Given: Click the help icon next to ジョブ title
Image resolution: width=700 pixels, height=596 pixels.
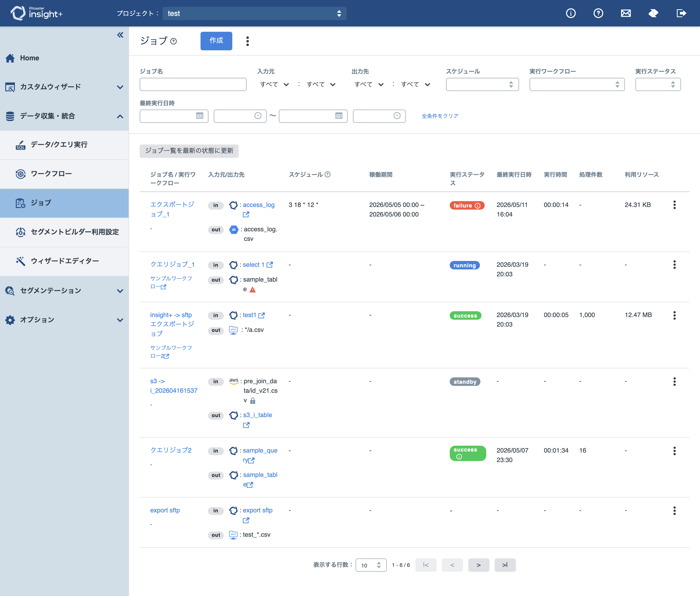Looking at the screenshot, I should (x=174, y=41).
